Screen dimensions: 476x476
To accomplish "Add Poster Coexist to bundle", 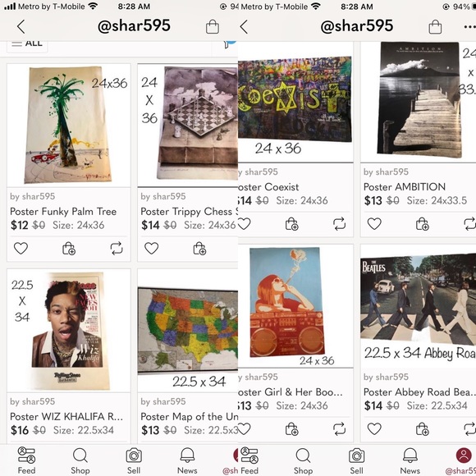I will [x=291, y=224].
